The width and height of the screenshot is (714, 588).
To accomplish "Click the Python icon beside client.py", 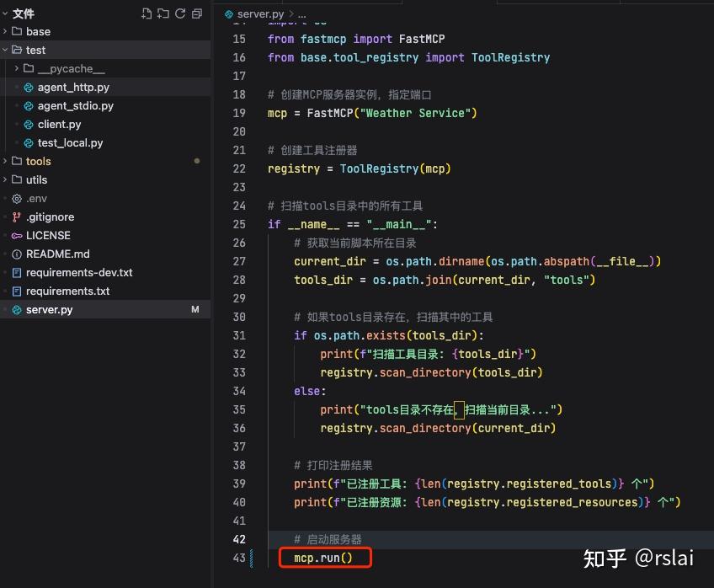I will [x=29, y=125].
